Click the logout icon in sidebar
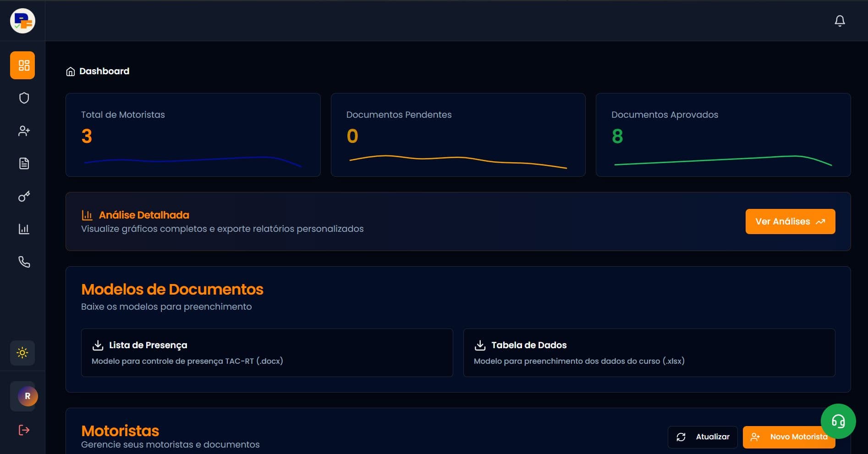 24,430
